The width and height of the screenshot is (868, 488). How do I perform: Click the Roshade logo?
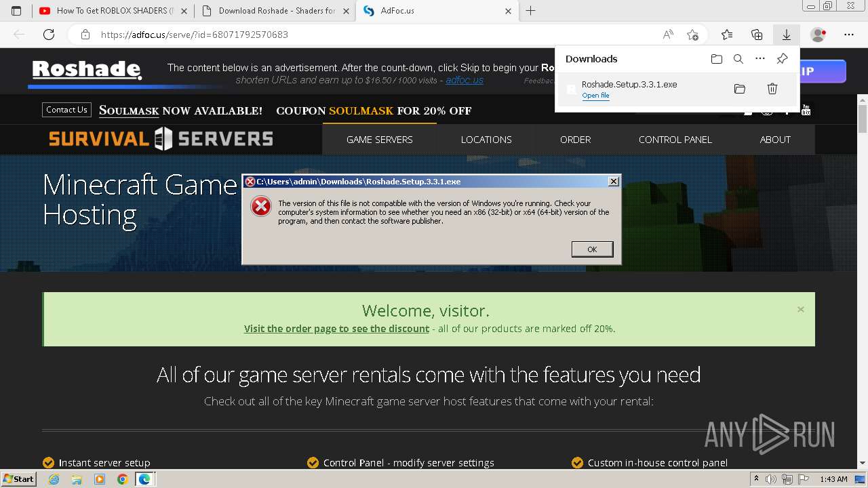pyautogui.click(x=87, y=70)
